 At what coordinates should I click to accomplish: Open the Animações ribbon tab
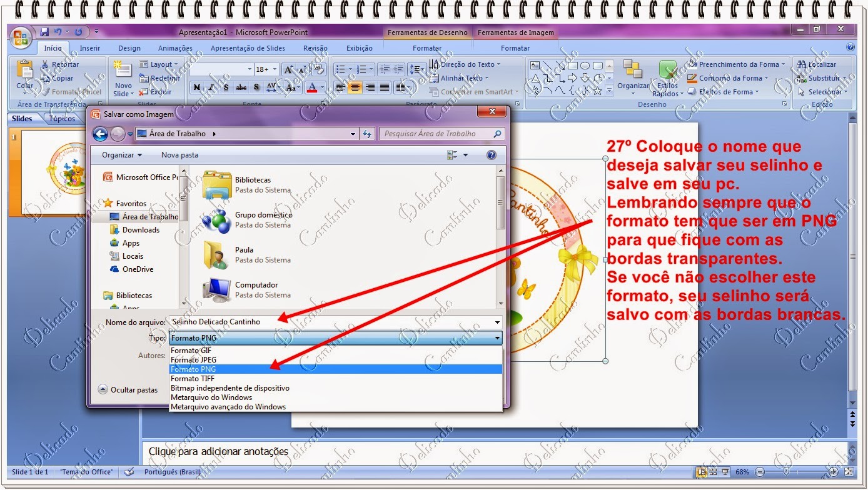click(175, 48)
